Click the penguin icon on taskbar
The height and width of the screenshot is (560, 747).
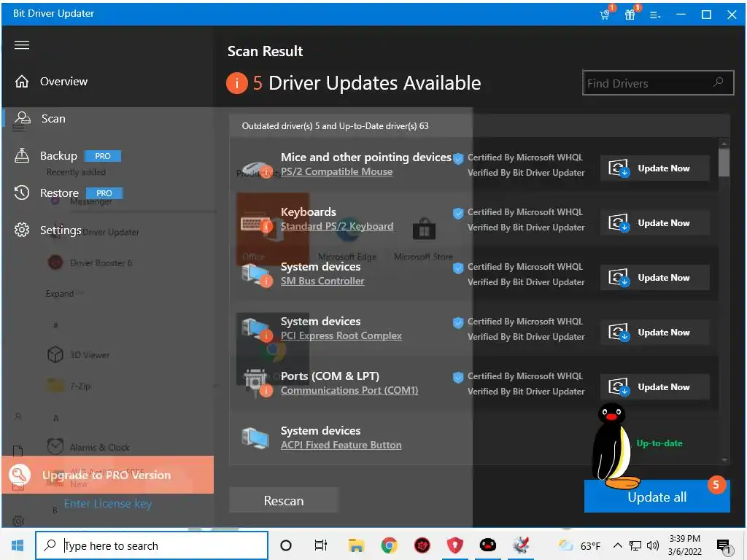(487, 545)
